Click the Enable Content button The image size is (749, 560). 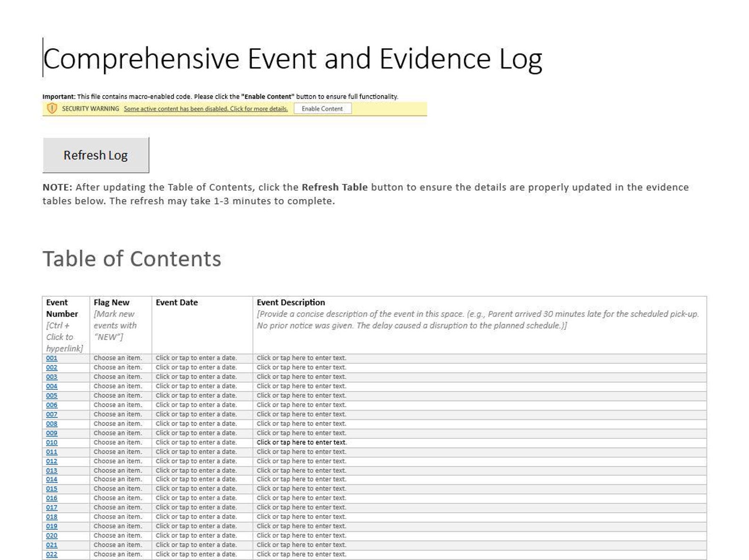click(323, 109)
